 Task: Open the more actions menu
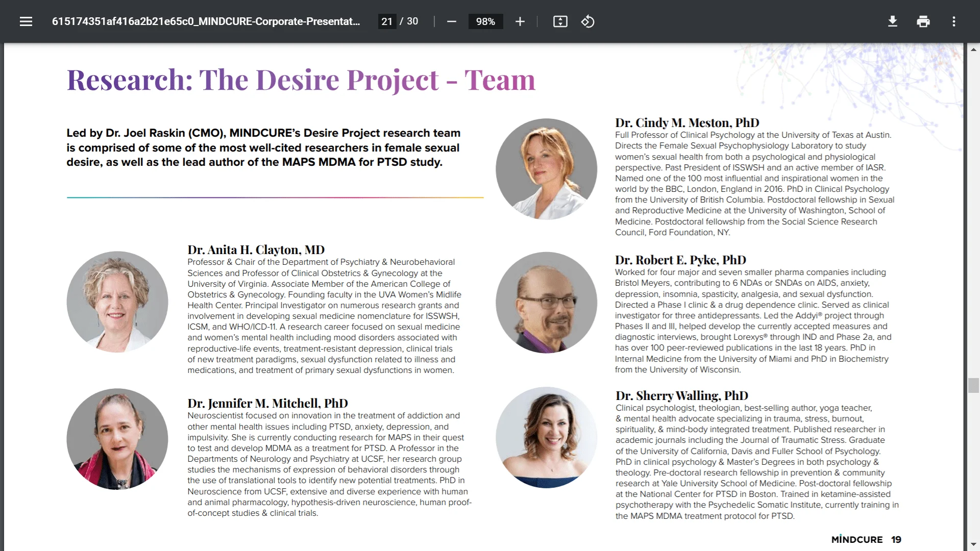pos(953,21)
